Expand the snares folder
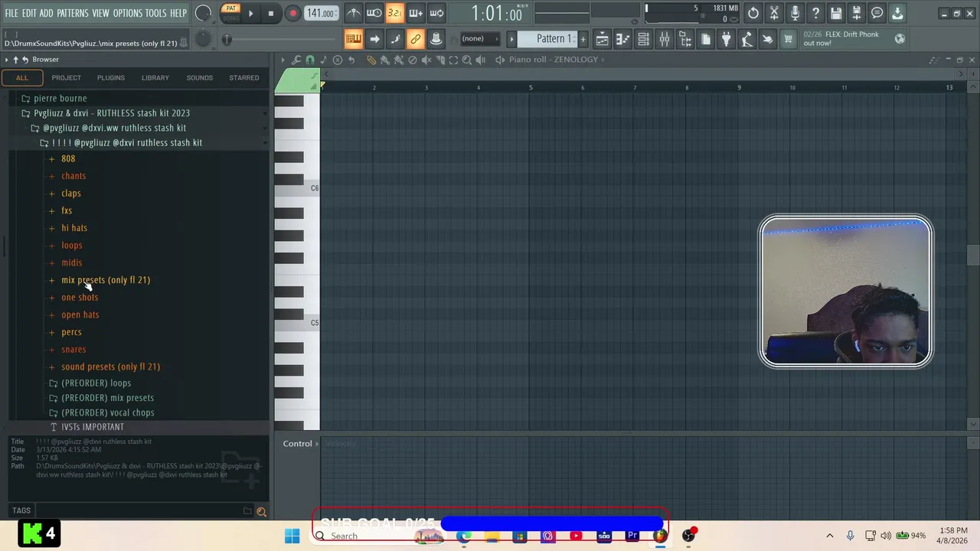Screen dimensions: 980x551 click(x=73, y=349)
